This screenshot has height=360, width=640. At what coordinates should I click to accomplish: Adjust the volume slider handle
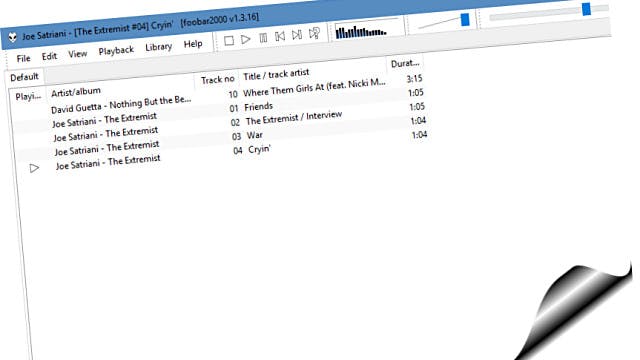coord(465,20)
